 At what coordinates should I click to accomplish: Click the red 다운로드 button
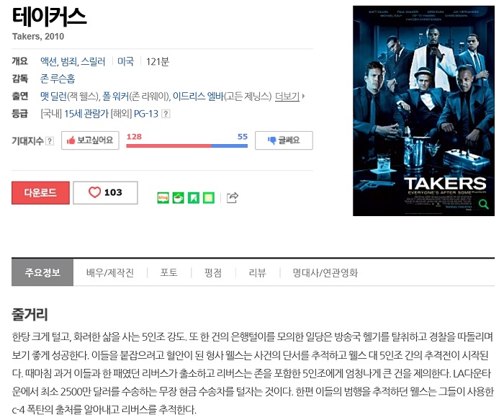coord(40,192)
